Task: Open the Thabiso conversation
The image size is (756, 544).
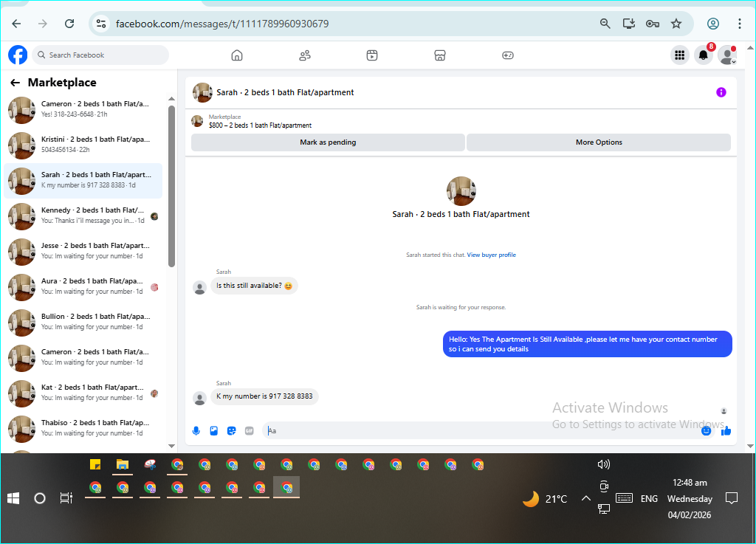Action: [83, 428]
